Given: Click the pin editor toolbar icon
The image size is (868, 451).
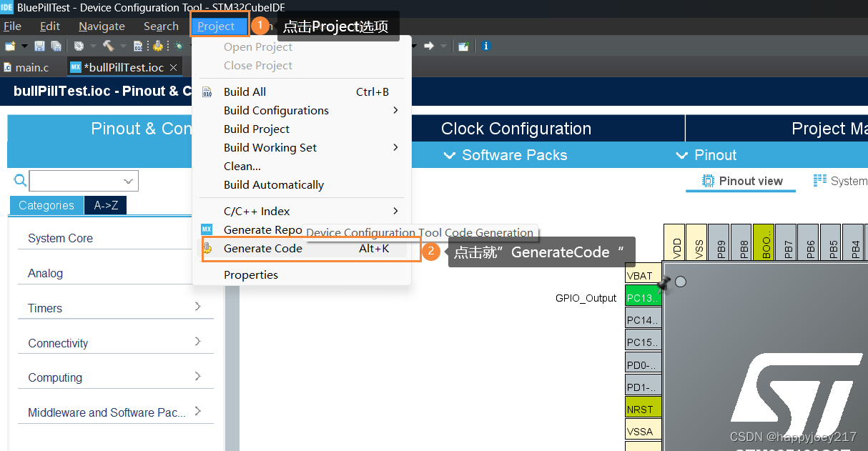Looking at the screenshot, I should (x=463, y=46).
